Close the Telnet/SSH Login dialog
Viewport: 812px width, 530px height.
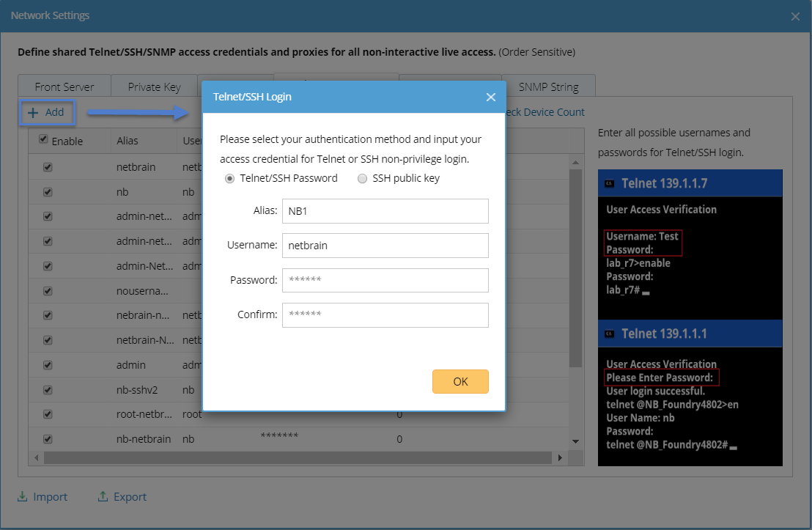[x=491, y=97]
